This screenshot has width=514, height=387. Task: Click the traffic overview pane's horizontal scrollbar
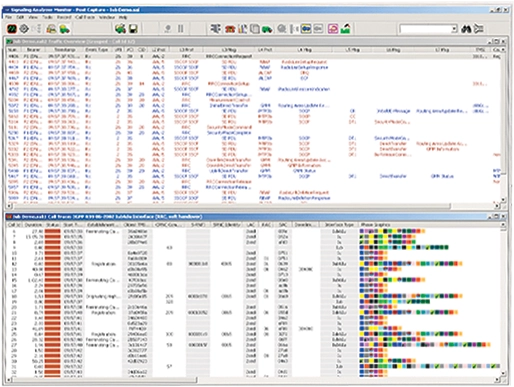[x=252, y=206]
